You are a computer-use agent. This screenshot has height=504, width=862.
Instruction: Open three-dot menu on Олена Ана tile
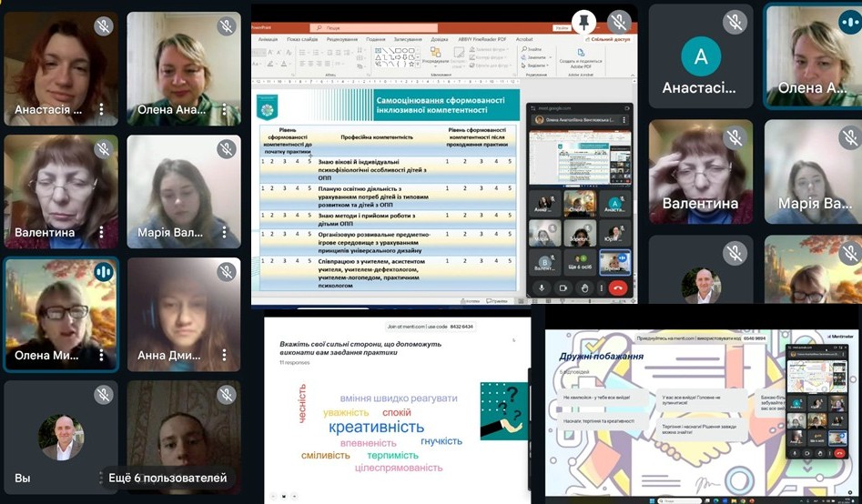(x=224, y=110)
